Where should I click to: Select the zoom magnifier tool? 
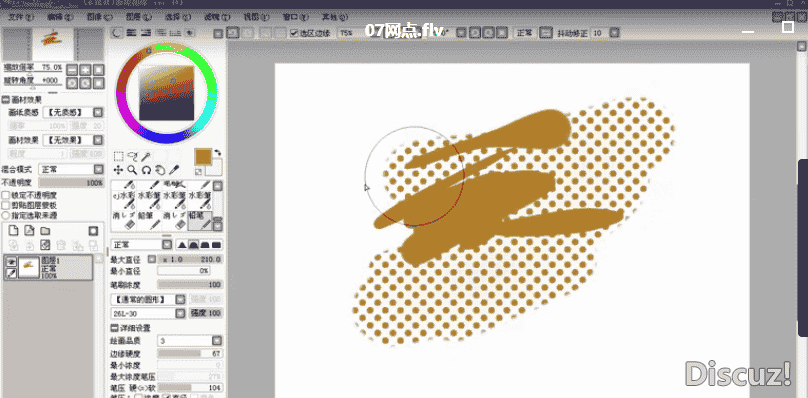[132, 170]
